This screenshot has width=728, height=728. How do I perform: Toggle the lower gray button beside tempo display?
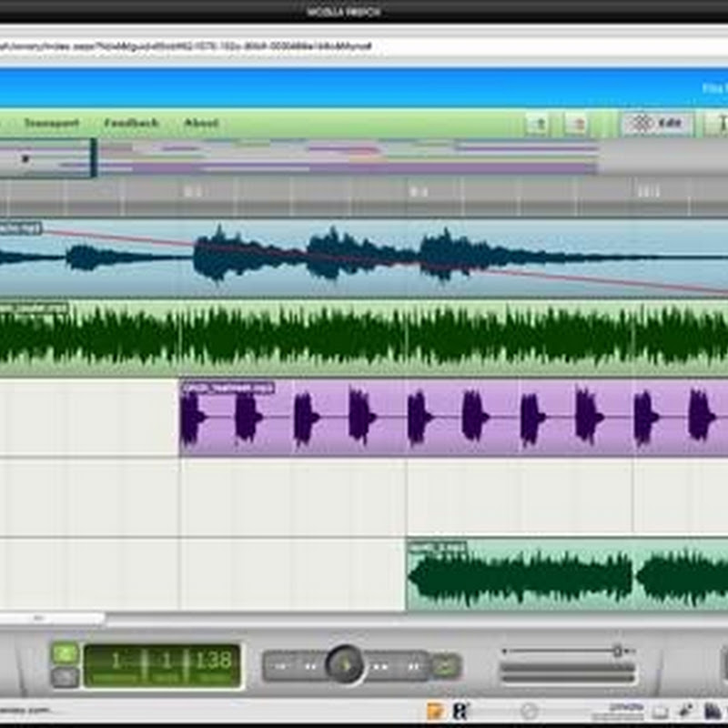point(65,676)
